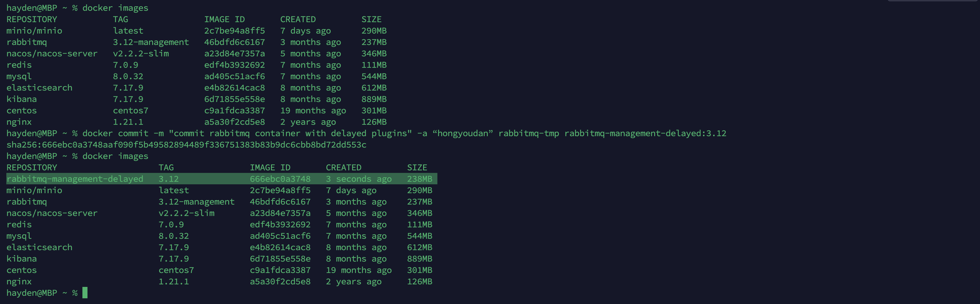The image size is (980, 304).
Task: Click the REPOSITORY header of the second listing
Action: [x=32, y=168]
